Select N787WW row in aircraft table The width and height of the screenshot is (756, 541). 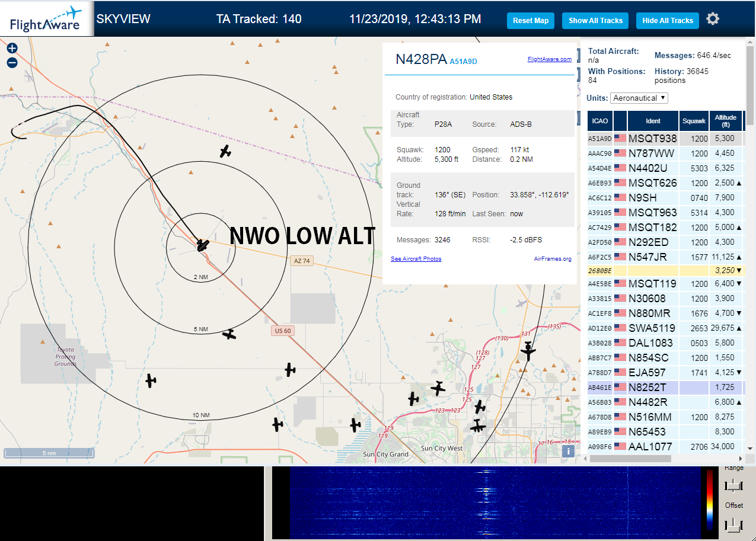tap(665, 153)
